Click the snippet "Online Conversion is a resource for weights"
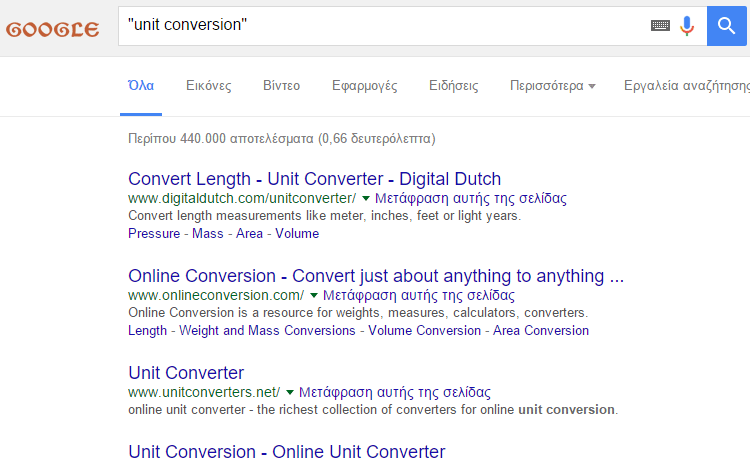This screenshot has height=459, width=750. coord(358,313)
